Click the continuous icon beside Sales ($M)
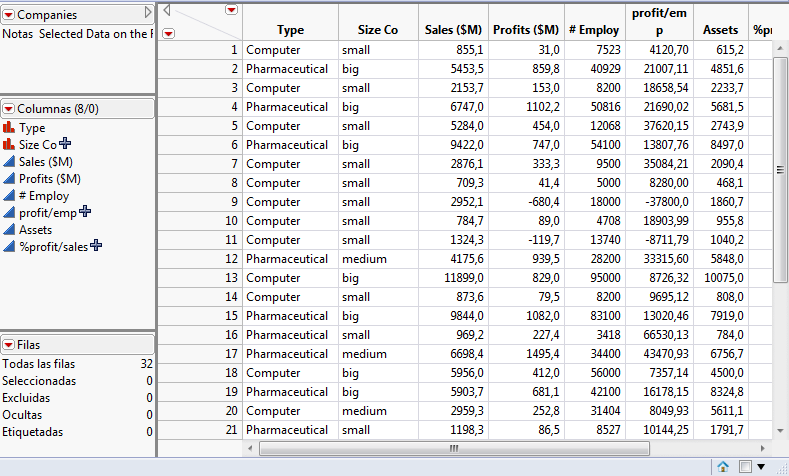 point(9,162)
